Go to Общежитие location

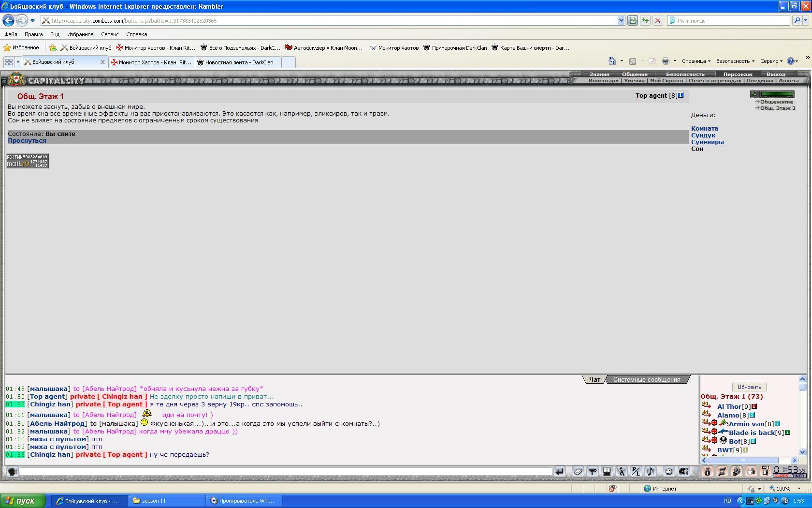click(776, 102)
